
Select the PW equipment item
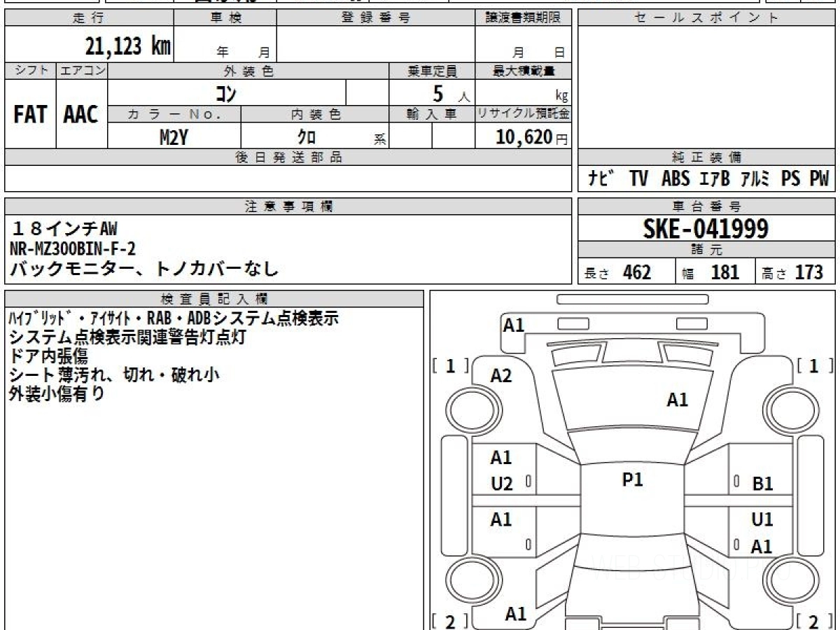819,179
